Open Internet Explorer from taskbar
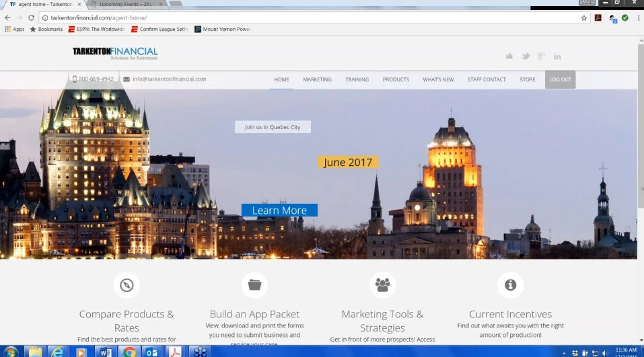 point(58,352)
